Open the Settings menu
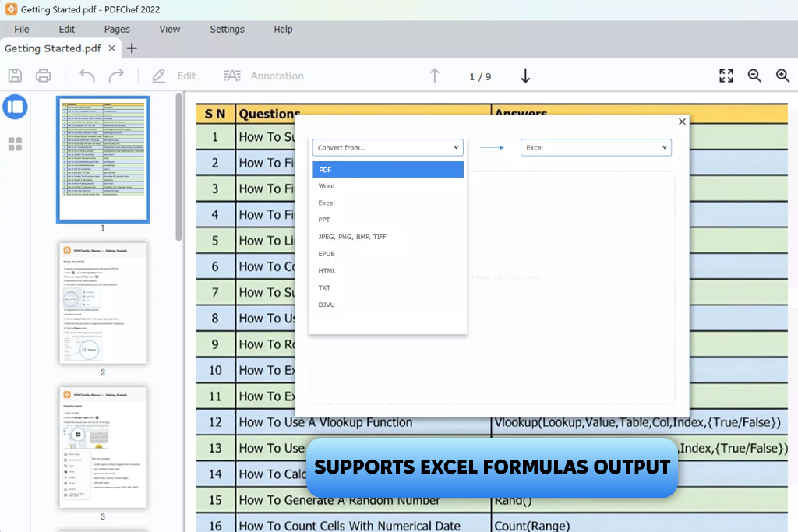 point(227,29)
